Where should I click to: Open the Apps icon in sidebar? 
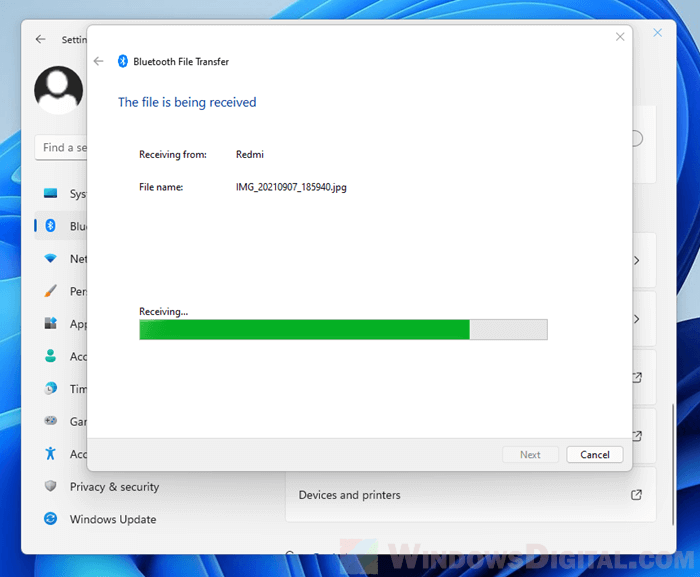(x=51, y=324)
